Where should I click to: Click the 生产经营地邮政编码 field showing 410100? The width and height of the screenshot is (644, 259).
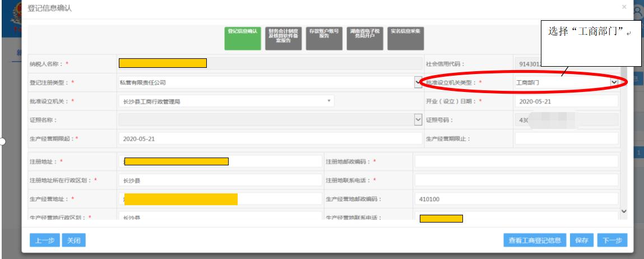516,199
